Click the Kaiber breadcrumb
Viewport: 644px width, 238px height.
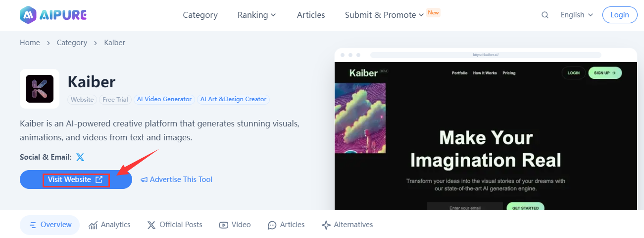[x=114, y=43]
